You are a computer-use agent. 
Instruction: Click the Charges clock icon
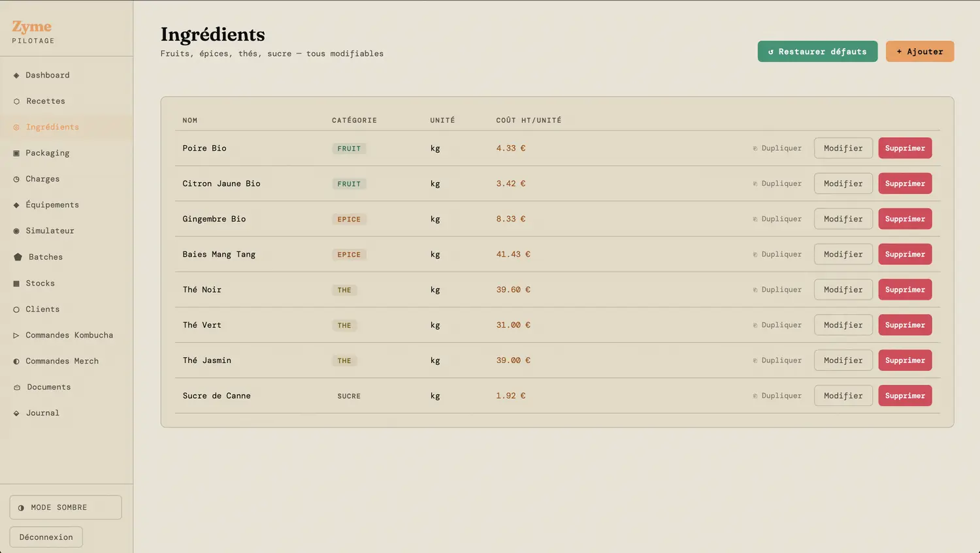coord(16,179)
